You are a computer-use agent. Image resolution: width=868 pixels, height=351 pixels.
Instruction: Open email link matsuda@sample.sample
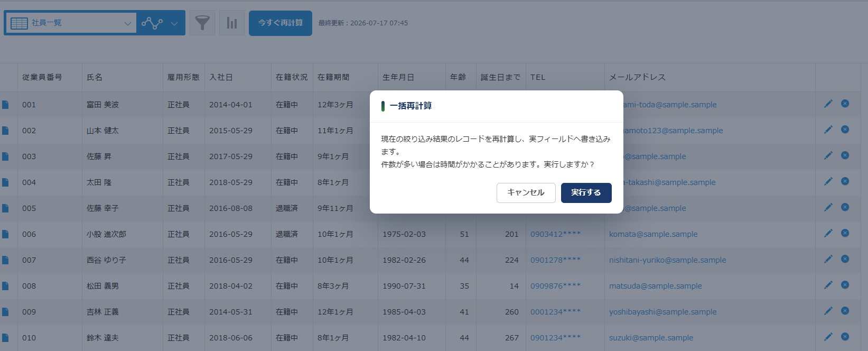(656, 286)
